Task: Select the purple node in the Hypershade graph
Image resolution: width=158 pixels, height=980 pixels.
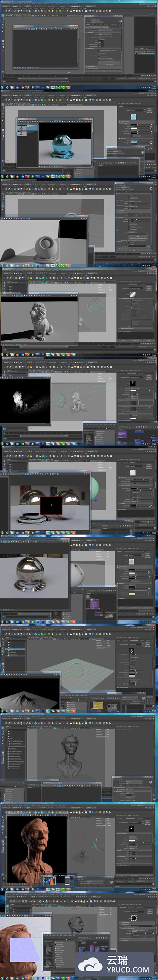Action: (94, 604)
